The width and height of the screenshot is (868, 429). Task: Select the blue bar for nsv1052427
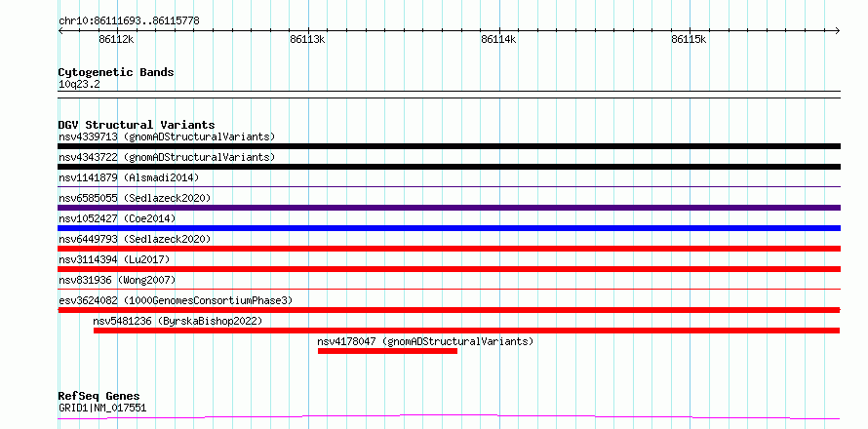click(x=449, y=228)
